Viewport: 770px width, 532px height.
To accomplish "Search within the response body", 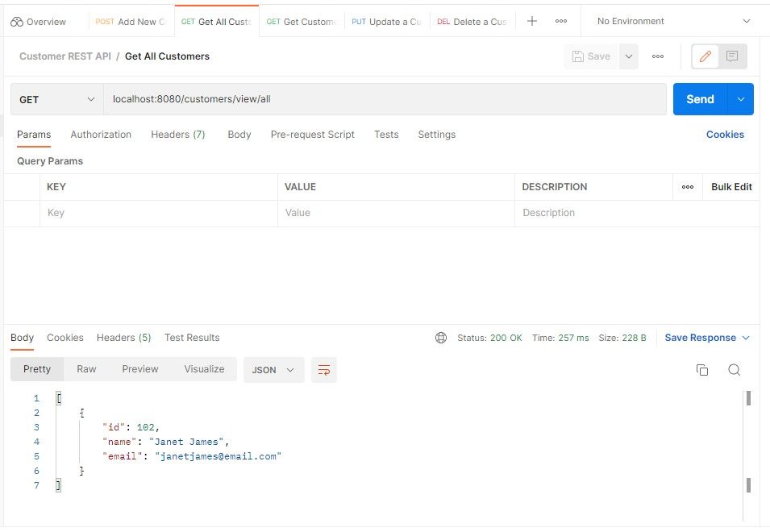I will pyautogui.click(x=734, y=369).
